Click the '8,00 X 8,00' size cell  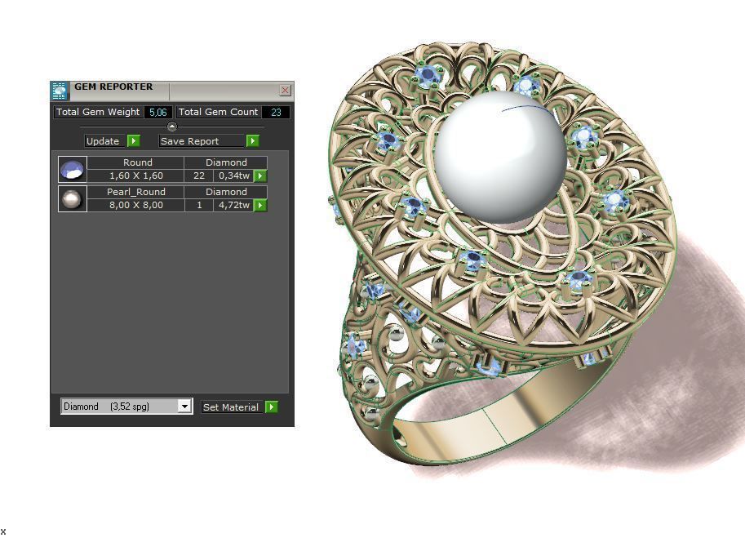(x=136, y=205)
